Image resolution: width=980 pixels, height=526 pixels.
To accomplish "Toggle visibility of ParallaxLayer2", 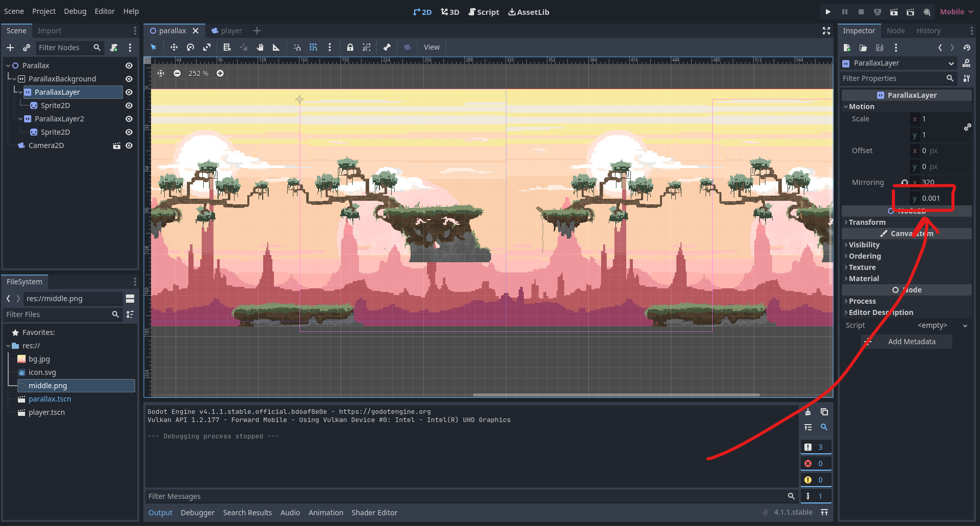I will (129, 119).
